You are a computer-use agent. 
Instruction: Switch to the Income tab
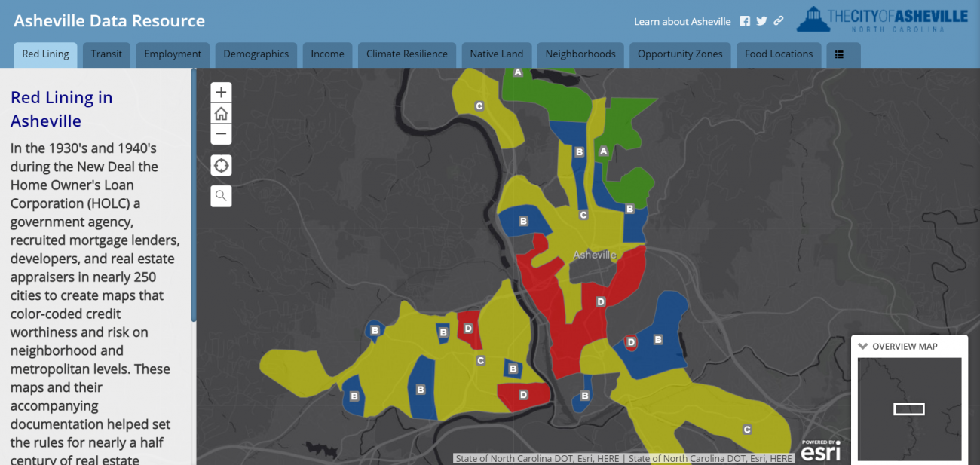327,54
